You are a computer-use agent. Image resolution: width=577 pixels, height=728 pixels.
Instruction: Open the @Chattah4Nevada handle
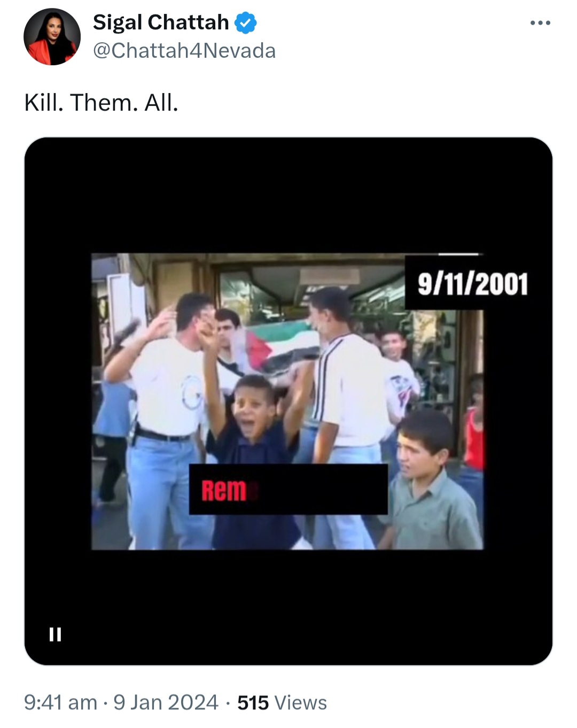(x=184, y=51)
